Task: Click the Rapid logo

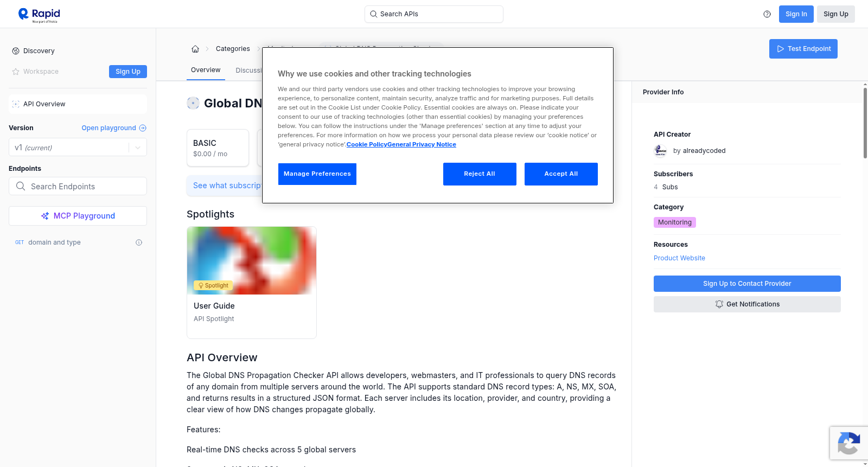Action: pyautogui.click(x=39, y=15)
